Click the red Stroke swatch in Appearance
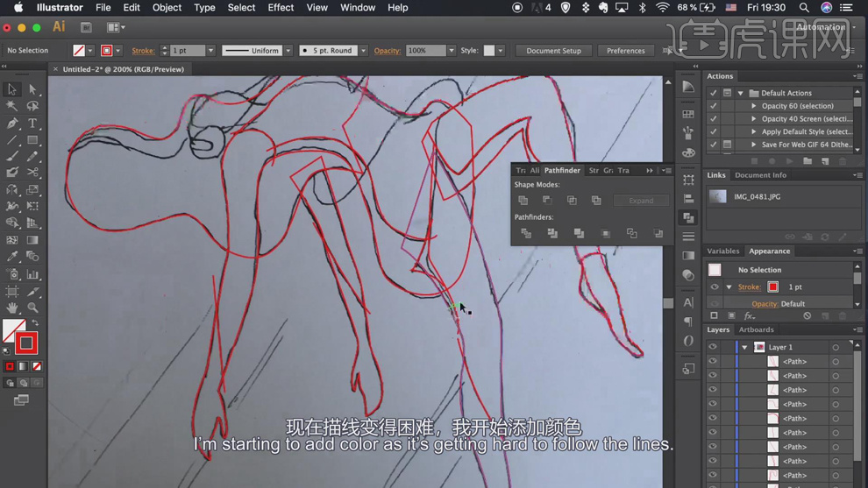Screen dimensions: 868x488 772,287
